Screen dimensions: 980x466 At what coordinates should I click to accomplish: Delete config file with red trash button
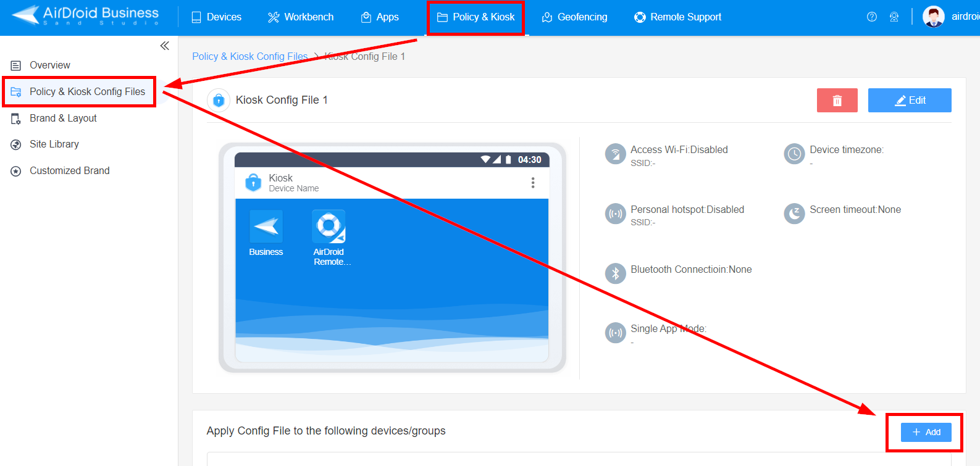837,100
